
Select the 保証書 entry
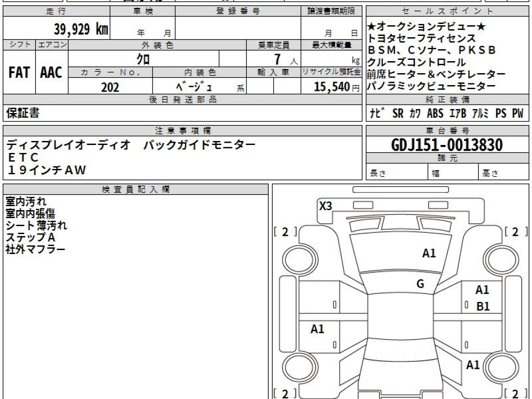pos(23,113)
